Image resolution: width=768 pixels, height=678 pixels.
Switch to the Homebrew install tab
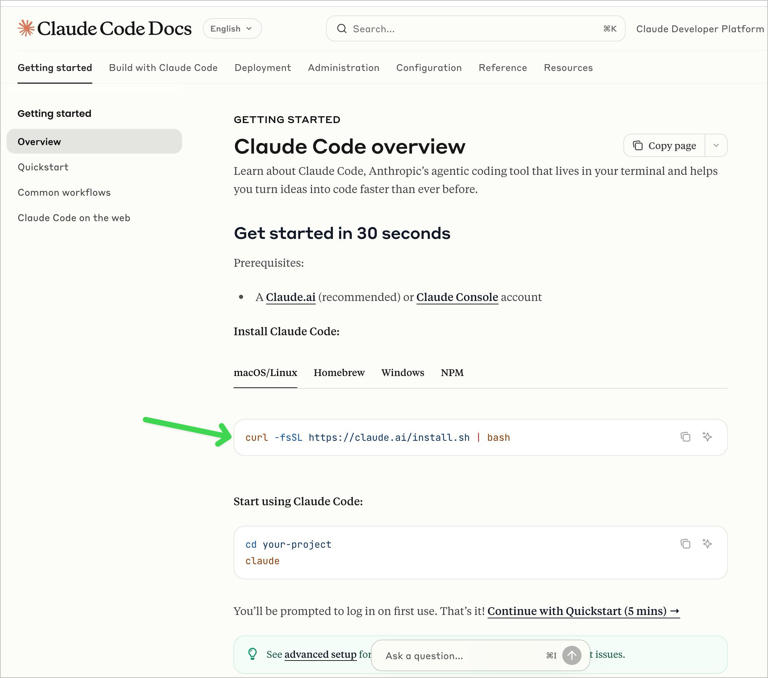click(339, 373)
